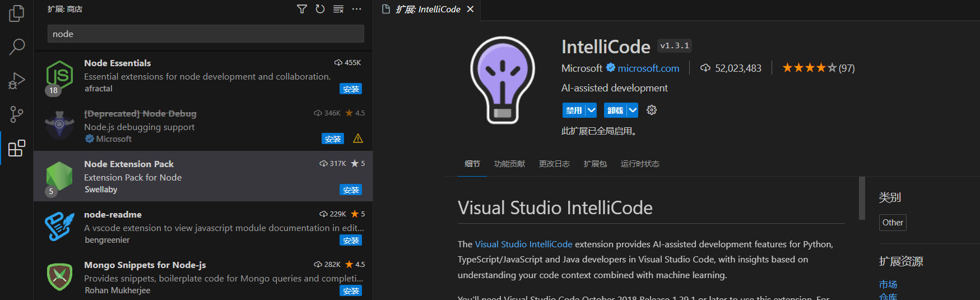
Task: Open the microsoft.com publisher link
Action: click(648, 68)
